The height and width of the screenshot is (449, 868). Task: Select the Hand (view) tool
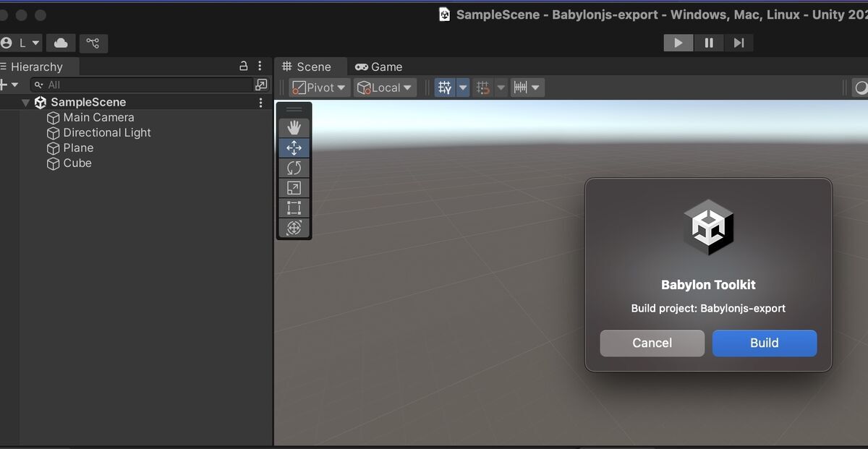point(294,128)
